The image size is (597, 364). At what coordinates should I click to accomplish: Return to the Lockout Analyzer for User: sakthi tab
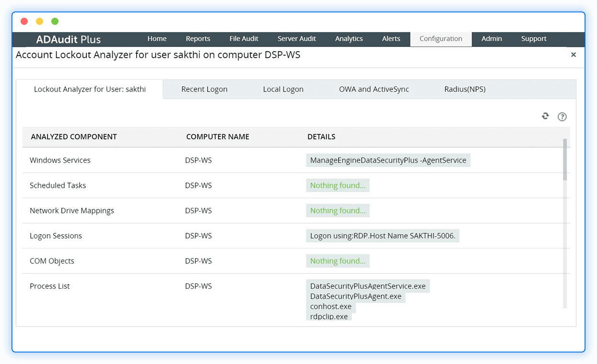[x=89, y=89]
